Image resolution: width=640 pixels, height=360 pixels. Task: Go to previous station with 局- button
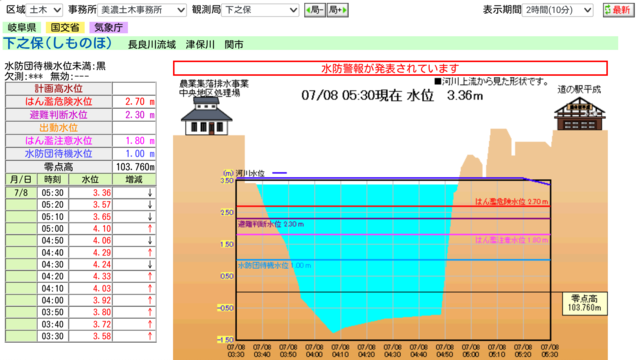click(x=315, y=10)
